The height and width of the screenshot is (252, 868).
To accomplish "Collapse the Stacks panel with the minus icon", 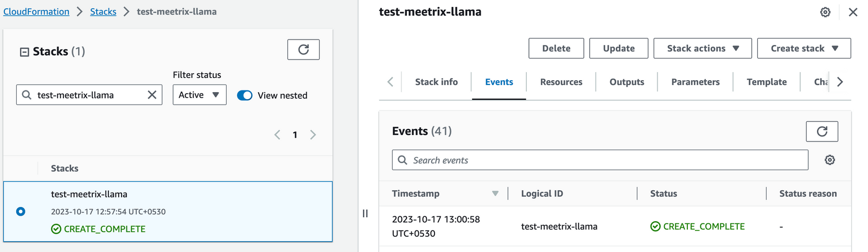I will coord(24,52).
